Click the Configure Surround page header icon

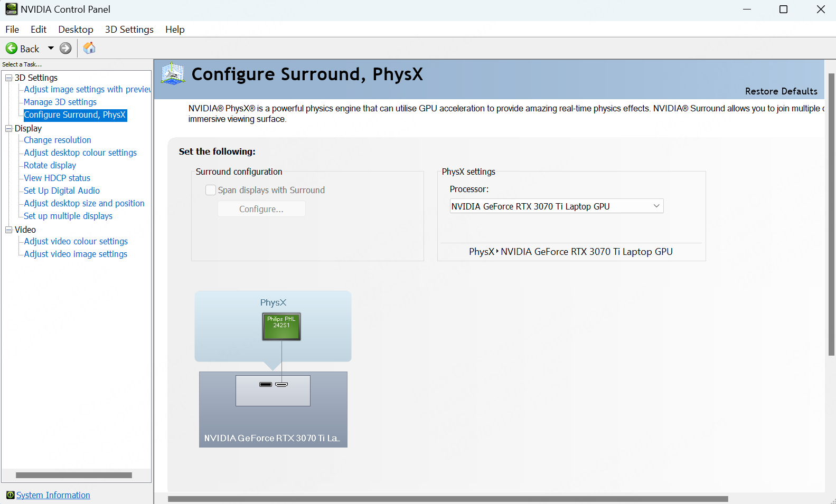pyautogui.click(x=173, y=73)
